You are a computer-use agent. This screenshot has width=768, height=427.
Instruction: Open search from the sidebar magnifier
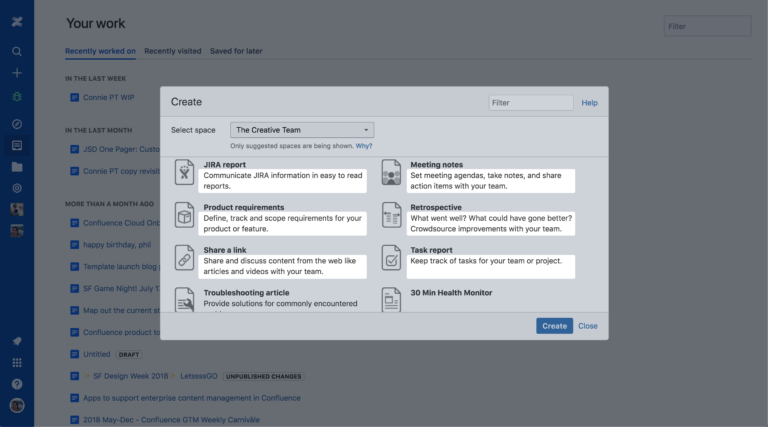pyautogui.click(x=17, y=51)
